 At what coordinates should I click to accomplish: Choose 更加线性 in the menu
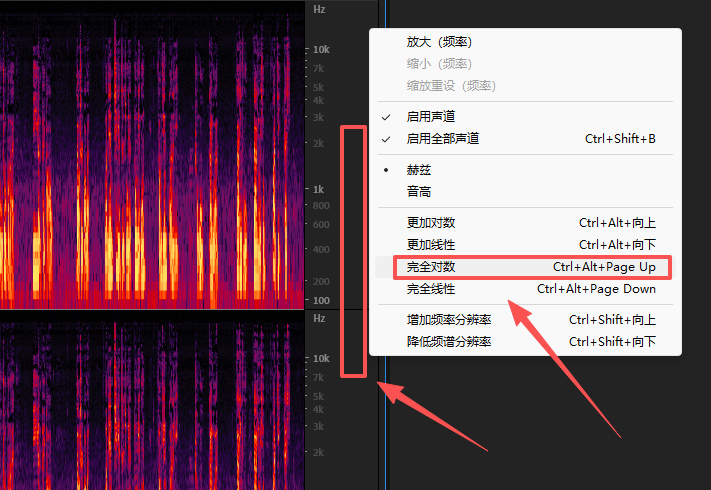(x=525, y=245)
